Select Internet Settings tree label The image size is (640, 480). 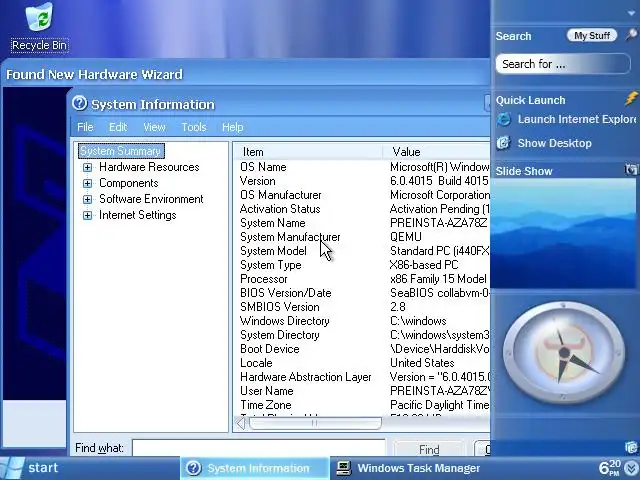pos(138,215)
